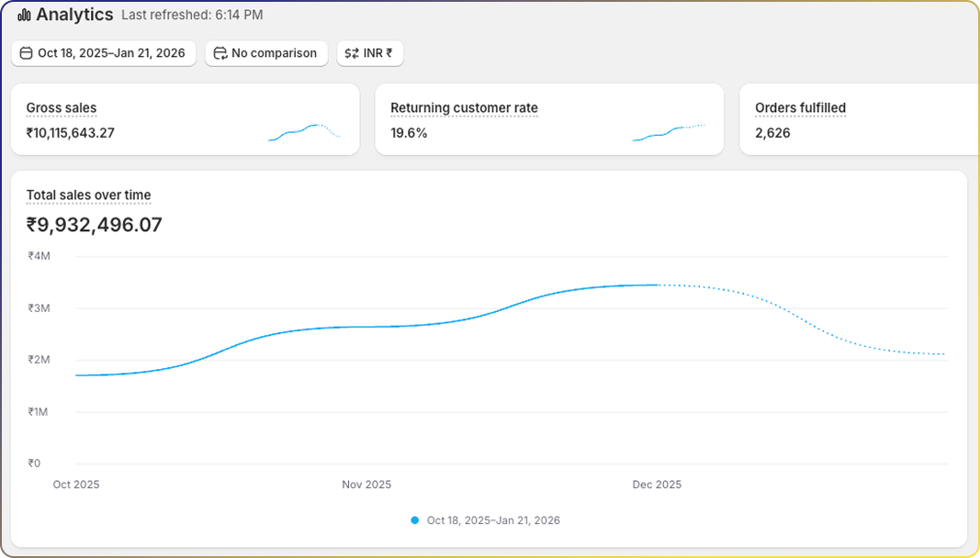Click the comparison icon beside No comparison

pos(220,53)
